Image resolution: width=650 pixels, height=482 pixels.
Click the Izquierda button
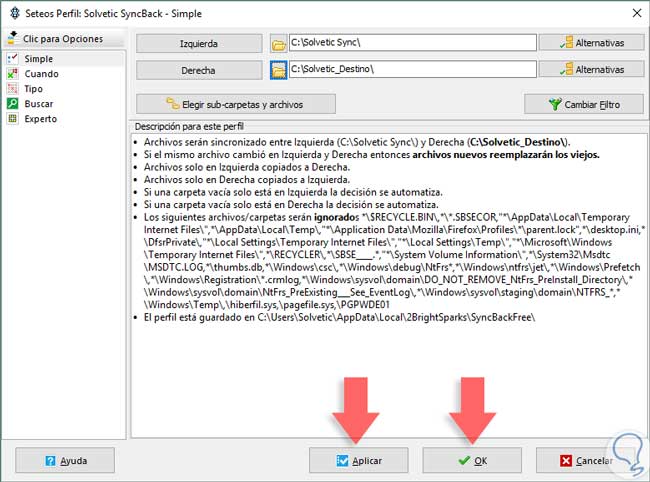pos(199,44)
